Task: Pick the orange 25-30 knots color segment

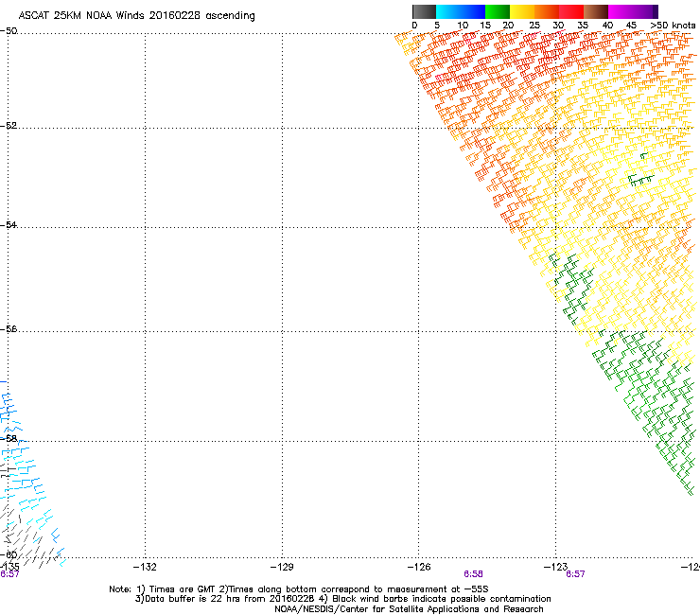Action: pyautogui.click(x=547, y=11)
